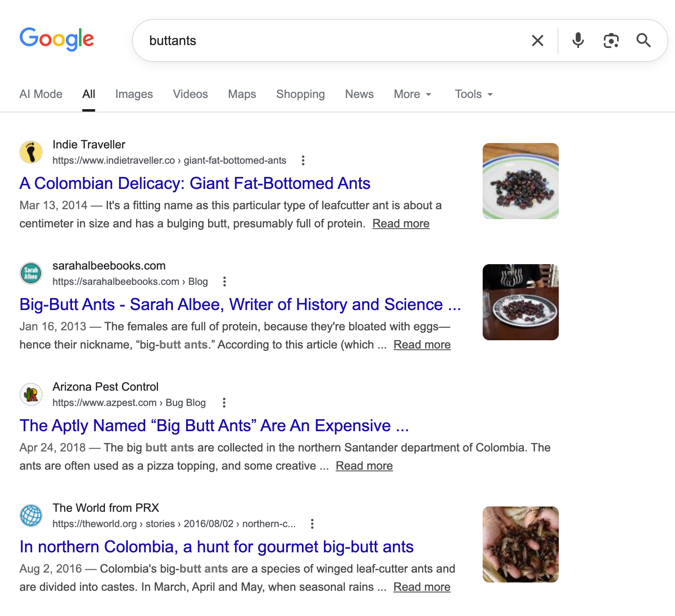Open 'A Colombian Delicacy: Giant Fat-Bottomed Ants' link
675x616 pixels.
[x=195, y=183]
